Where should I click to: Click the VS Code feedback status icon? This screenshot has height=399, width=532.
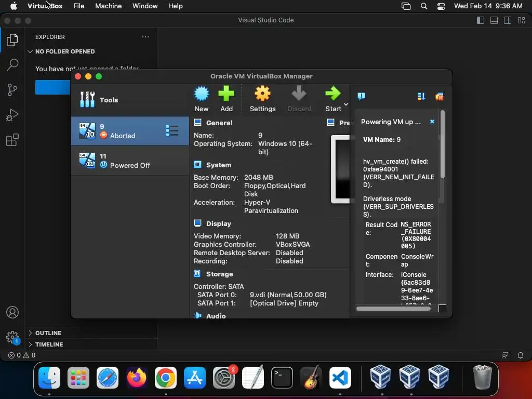(x=505, y=355)
